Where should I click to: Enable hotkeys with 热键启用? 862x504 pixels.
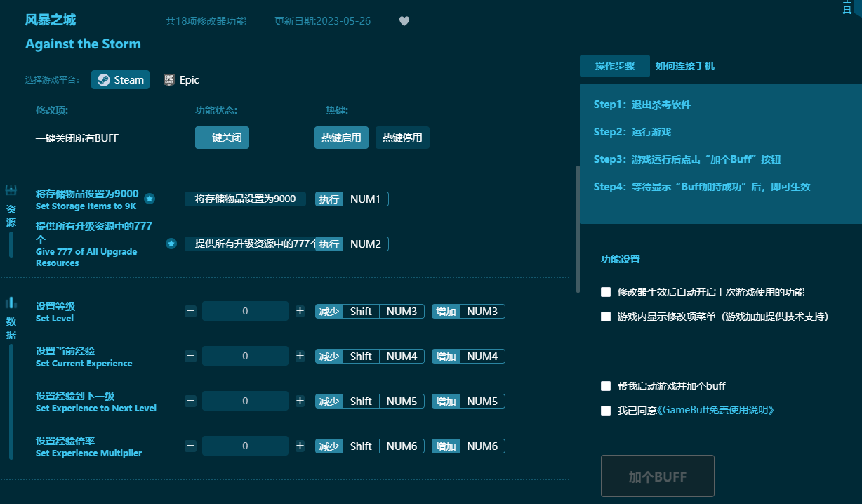click(x=341, y=138)
